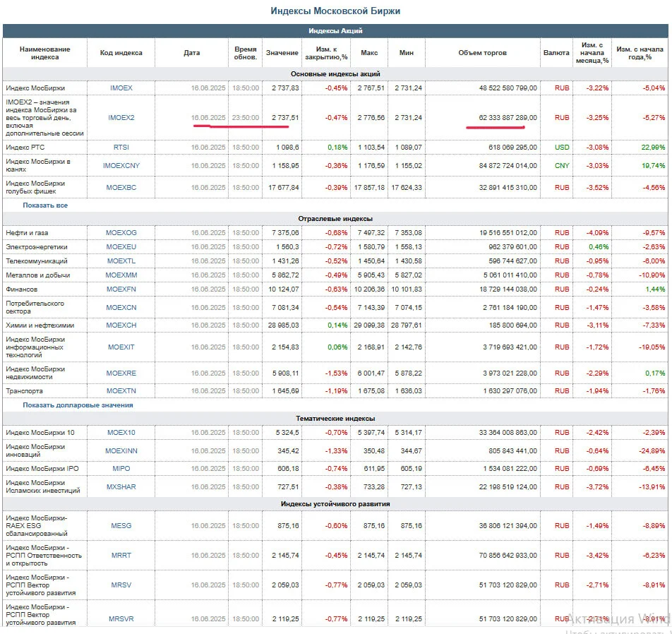Open the MOEX10 index link
This screenshot has width=672, height=634.
[x=121, y=433]
